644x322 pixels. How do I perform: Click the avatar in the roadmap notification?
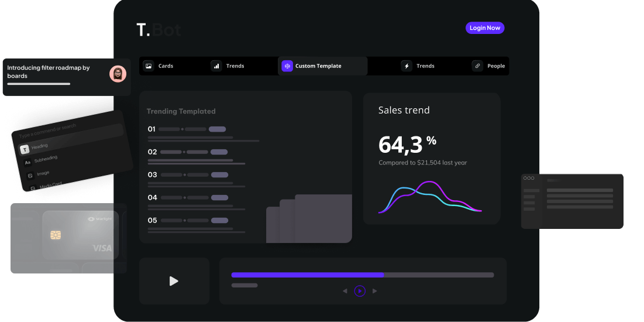pos(118,74)
